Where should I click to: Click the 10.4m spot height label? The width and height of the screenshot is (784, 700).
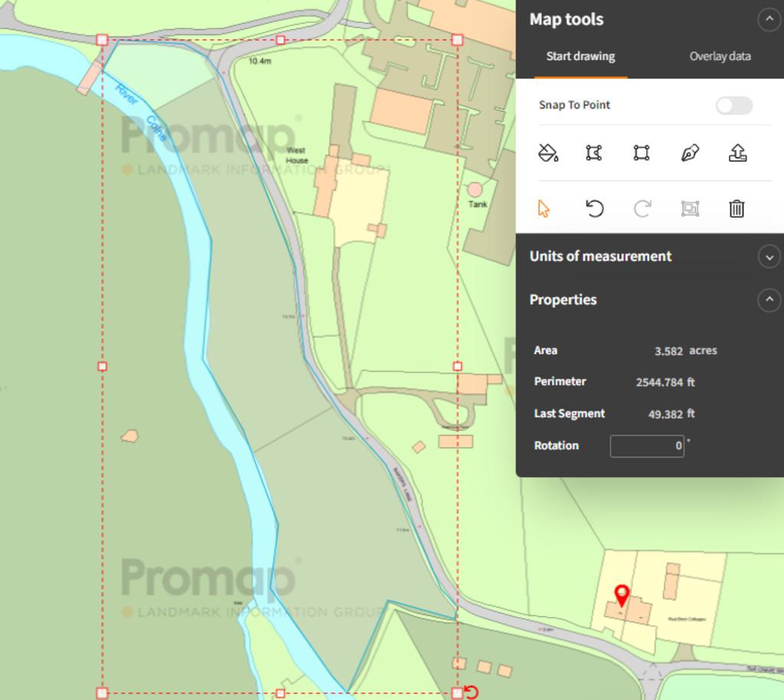click(260, 61)
